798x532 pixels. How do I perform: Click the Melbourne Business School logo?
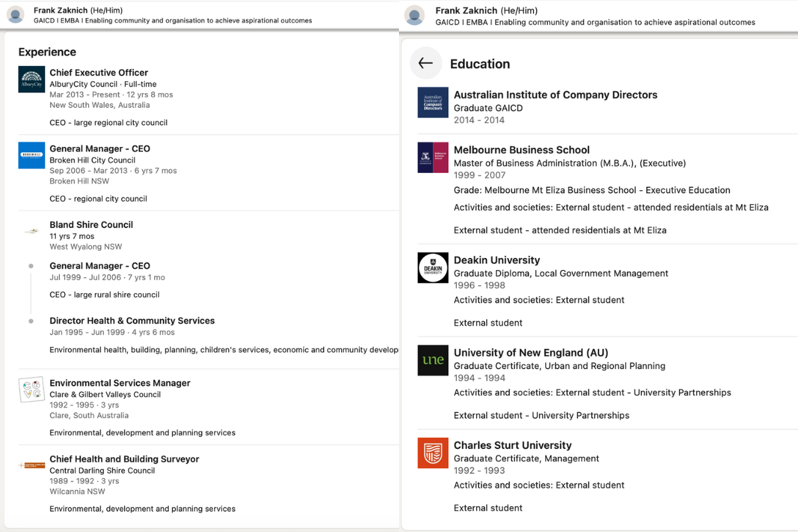click(x=433, y=158)
